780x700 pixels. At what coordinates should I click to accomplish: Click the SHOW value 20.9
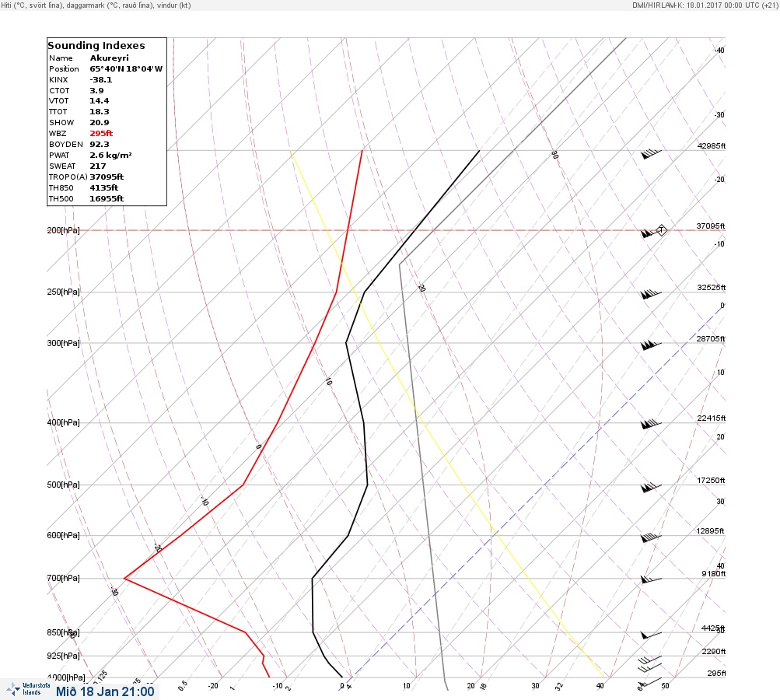pos(100,122)
